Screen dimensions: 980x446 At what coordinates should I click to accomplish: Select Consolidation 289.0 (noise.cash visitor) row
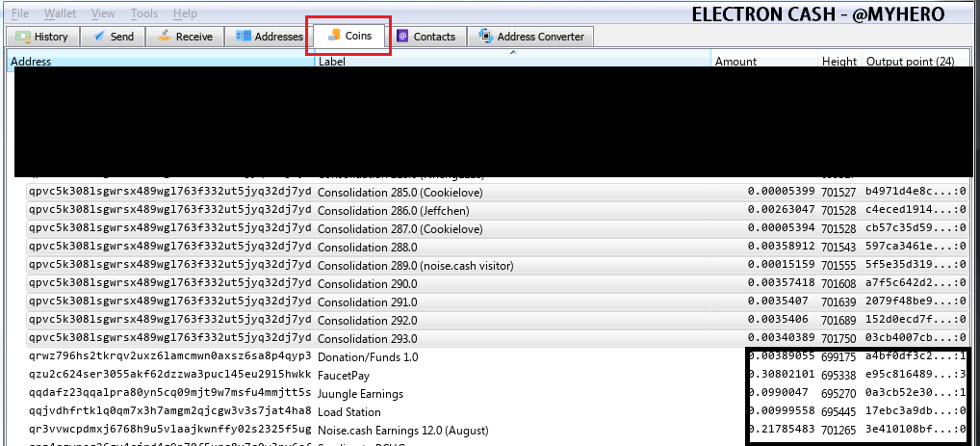[499, 266]
